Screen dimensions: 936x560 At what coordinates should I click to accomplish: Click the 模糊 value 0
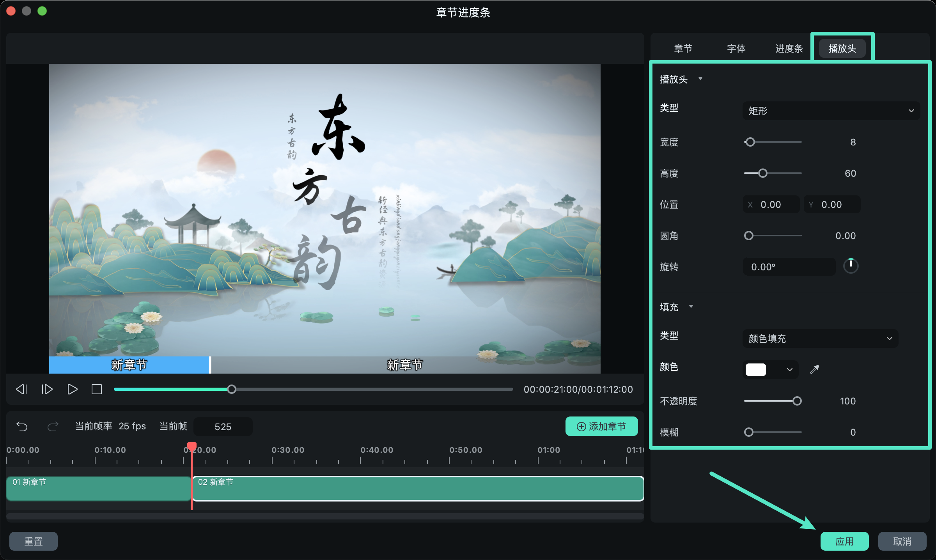point(853,432)
